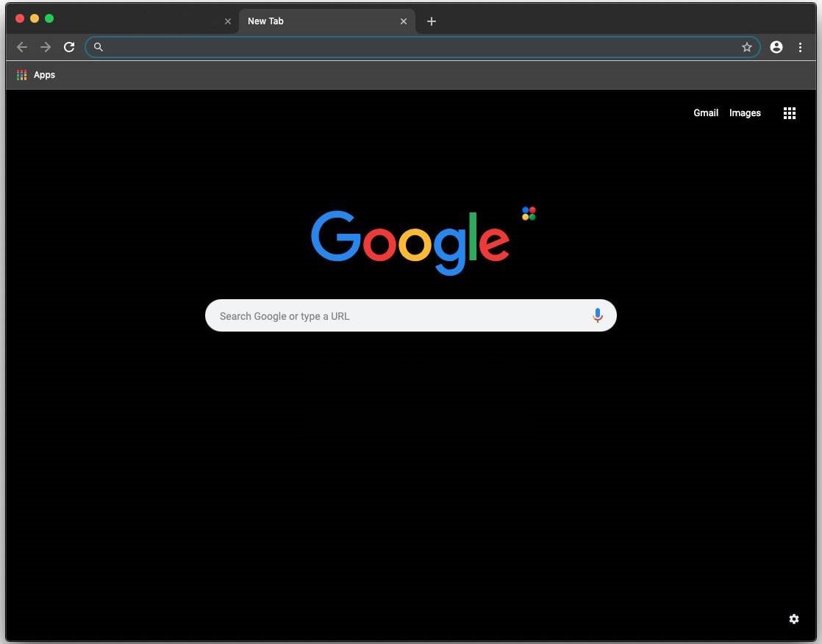Open the customize page gear icon

coord(793,619)
